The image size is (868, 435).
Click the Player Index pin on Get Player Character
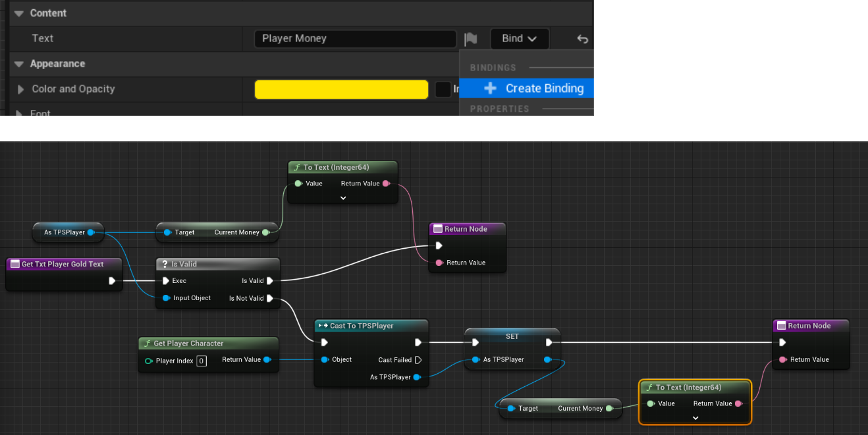[x=149, y=361]
